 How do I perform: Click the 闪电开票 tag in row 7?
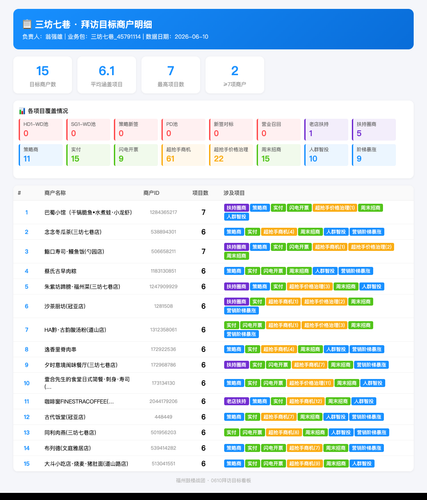click(253, 325)
